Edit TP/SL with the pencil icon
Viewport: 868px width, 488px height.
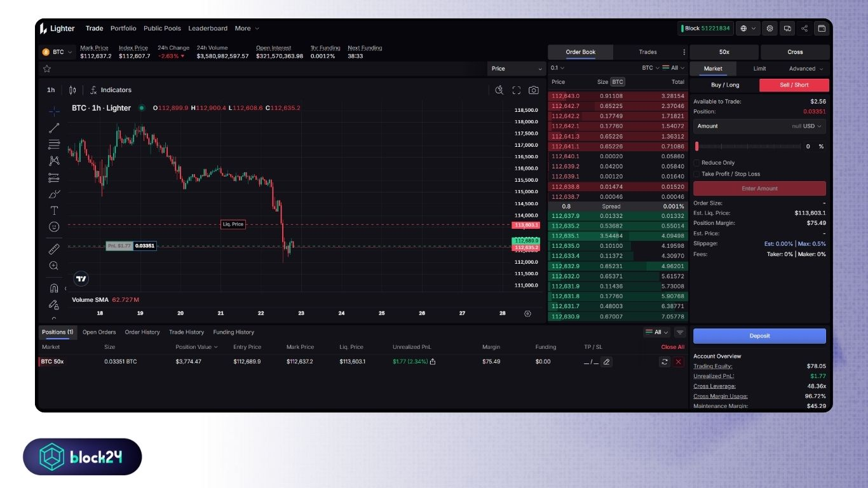tap(606, 362)
